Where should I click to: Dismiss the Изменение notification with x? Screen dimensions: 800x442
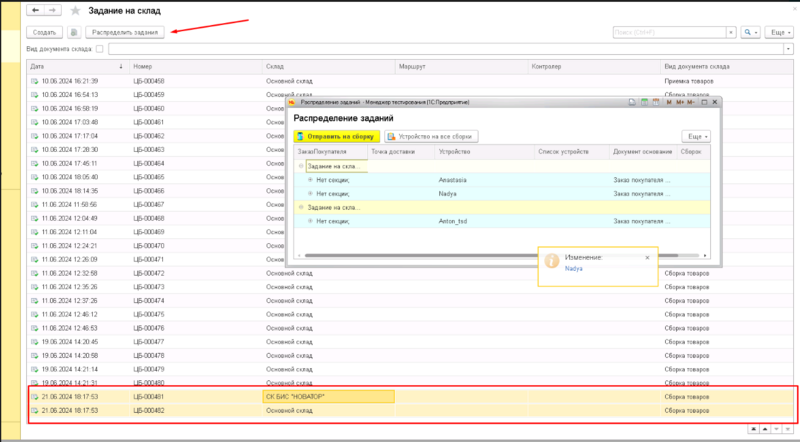[x=647, y=258]
